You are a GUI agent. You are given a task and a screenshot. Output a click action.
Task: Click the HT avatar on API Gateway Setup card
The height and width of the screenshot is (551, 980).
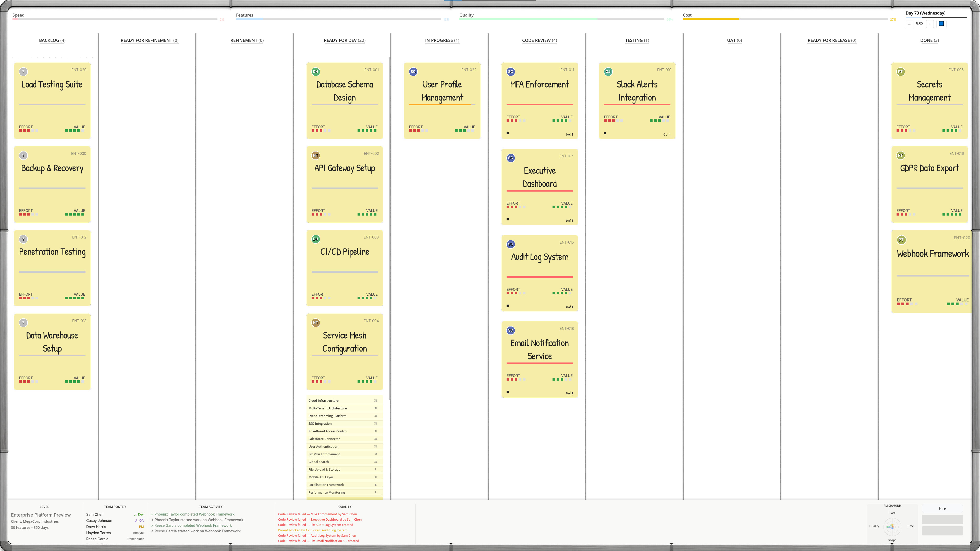pyautogui.click(x=315, y=156)
